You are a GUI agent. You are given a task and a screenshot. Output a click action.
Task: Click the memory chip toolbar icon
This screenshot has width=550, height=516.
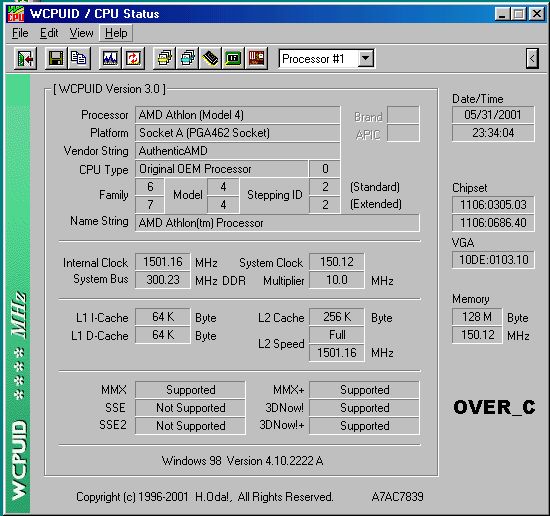[x=210, y=58]
